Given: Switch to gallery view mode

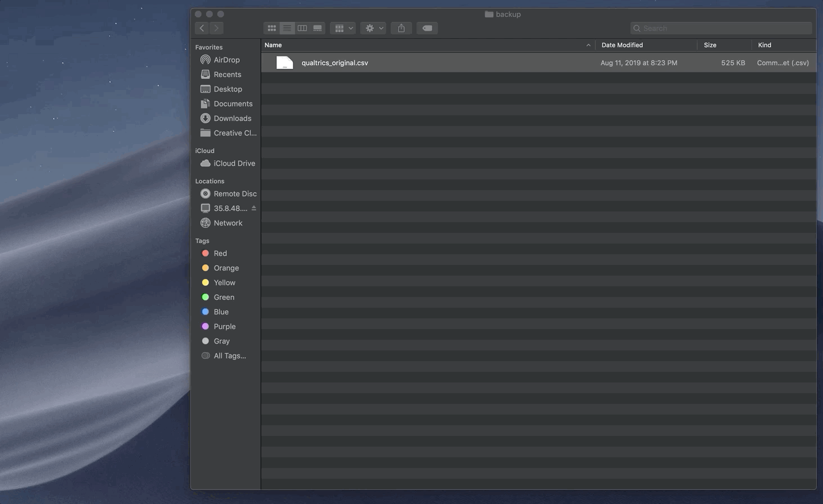Looking at the screenshot, I should tap(317, 28).
